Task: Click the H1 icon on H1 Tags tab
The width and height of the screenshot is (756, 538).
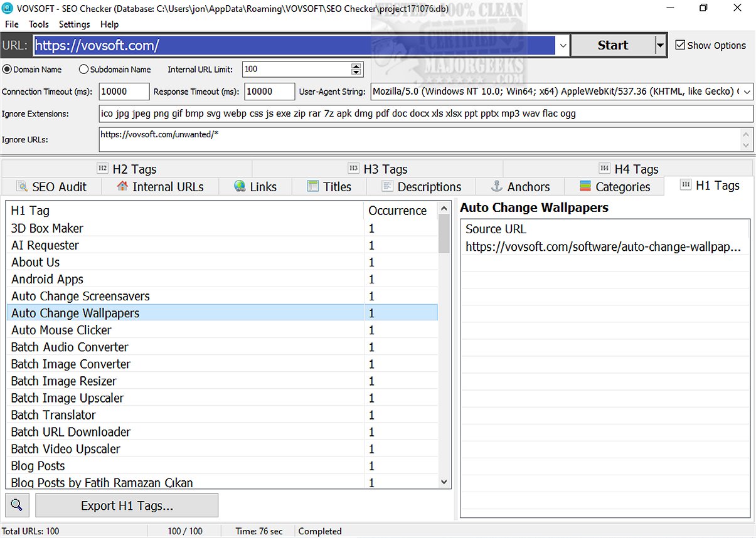Action: point(686,185)
